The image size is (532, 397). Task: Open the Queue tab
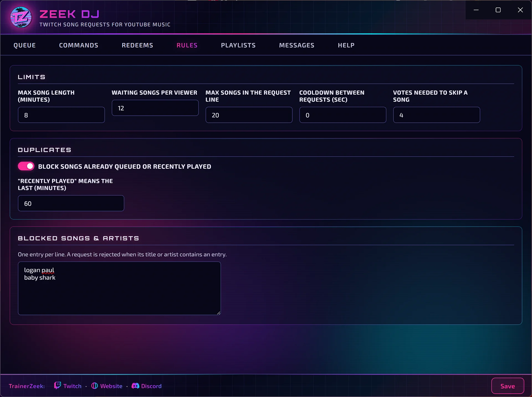pos(25,45)
